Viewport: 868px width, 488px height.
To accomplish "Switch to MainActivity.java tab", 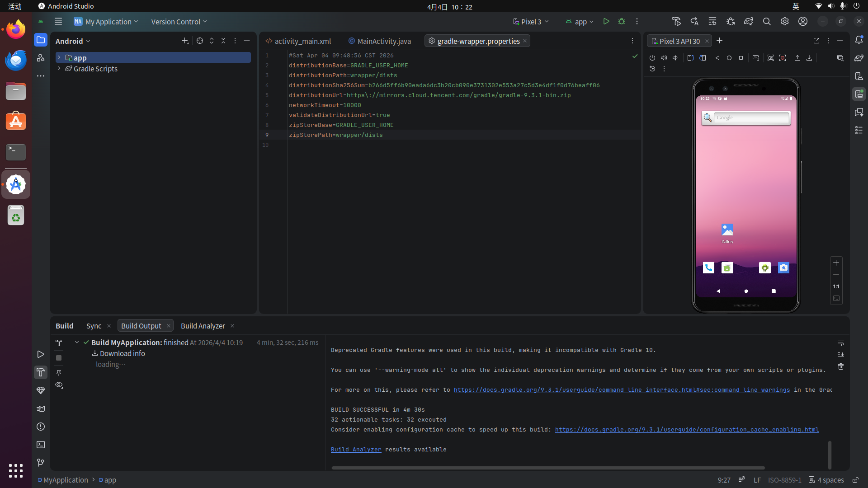I will point(384,41).
